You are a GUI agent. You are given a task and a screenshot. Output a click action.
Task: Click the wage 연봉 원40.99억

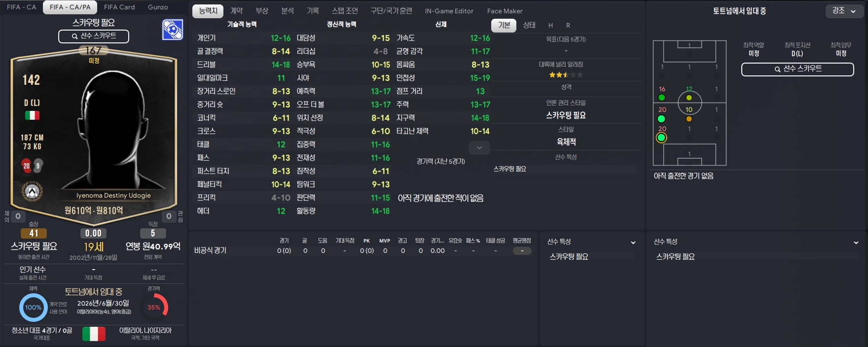click(x=153, y=246)
